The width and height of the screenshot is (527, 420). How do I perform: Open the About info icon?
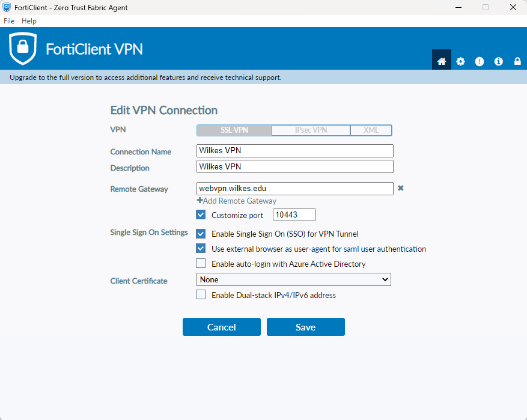click(x=498, y=61)
